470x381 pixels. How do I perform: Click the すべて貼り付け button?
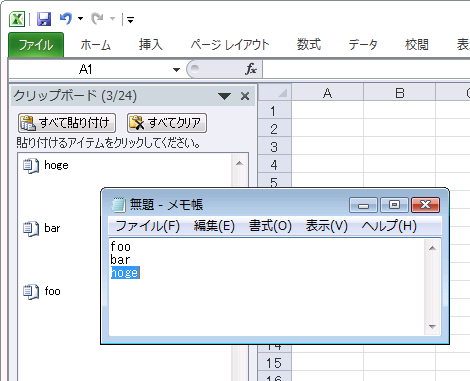[67, 123]
